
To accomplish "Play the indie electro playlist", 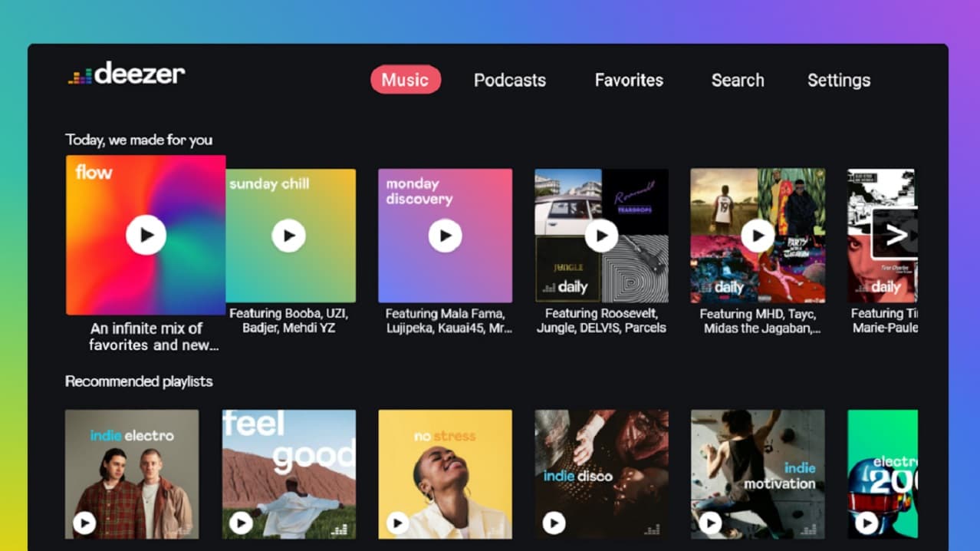I will point(84,523).
